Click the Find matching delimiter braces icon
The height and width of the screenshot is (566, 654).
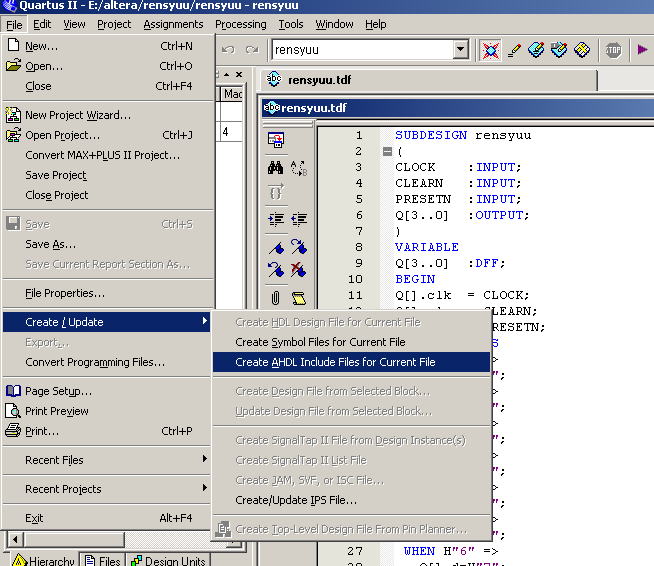276,191
